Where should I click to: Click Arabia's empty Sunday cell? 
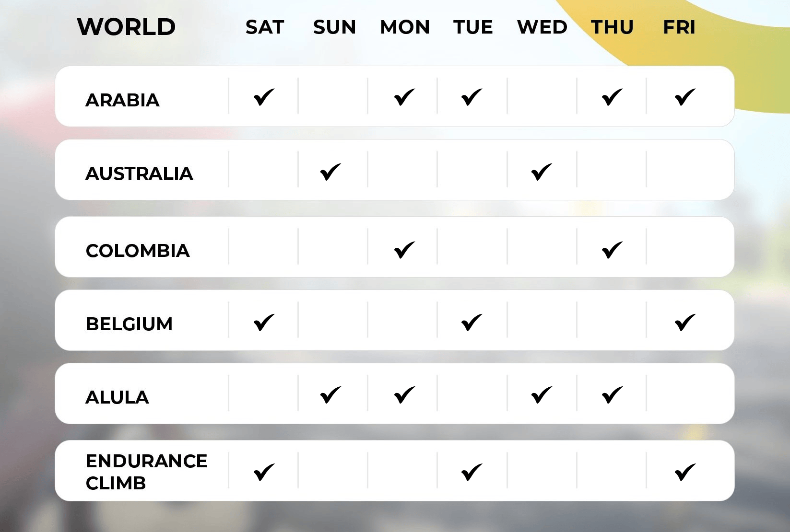(333, 96)
